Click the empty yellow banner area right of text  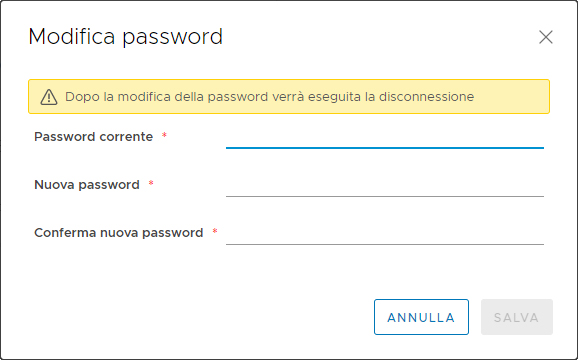(x=511, y=97)
